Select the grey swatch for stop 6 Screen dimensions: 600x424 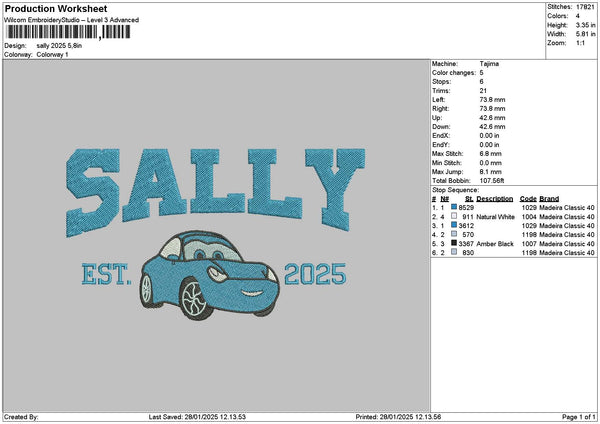(x=455, y=252)
